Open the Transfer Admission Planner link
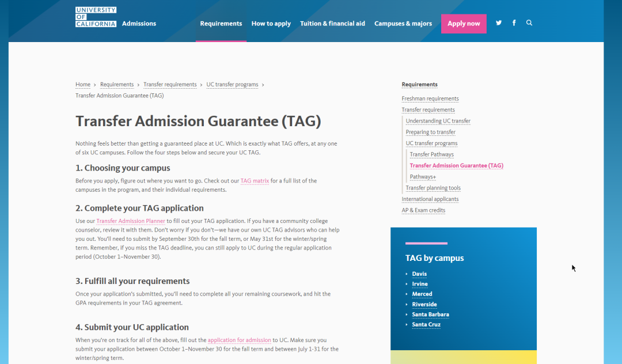622x364 pixels. click(x=131, y=221)
